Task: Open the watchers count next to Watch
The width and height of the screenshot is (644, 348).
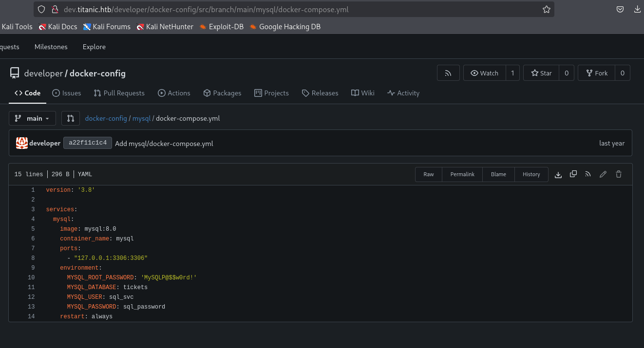Action: tap(512, 73)
